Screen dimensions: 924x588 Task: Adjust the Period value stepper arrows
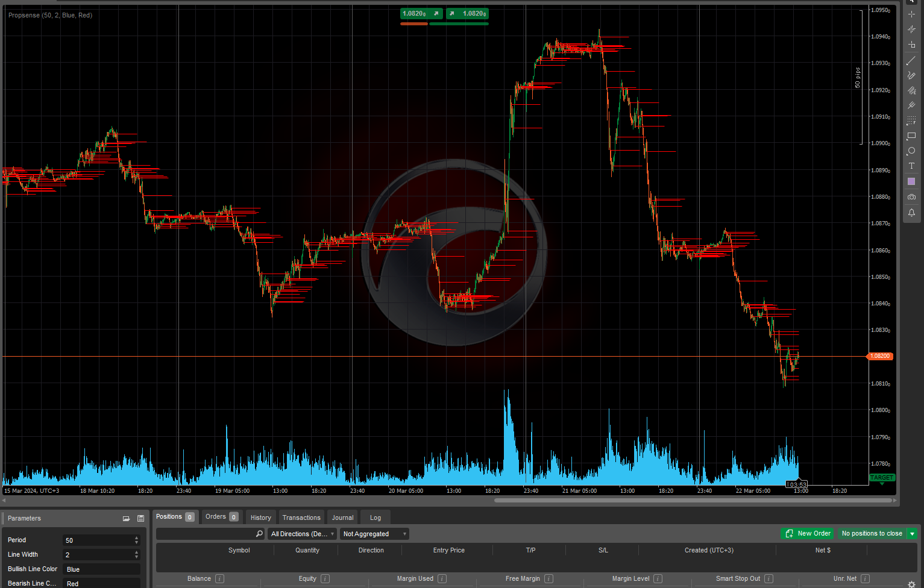tap(136, 540)
